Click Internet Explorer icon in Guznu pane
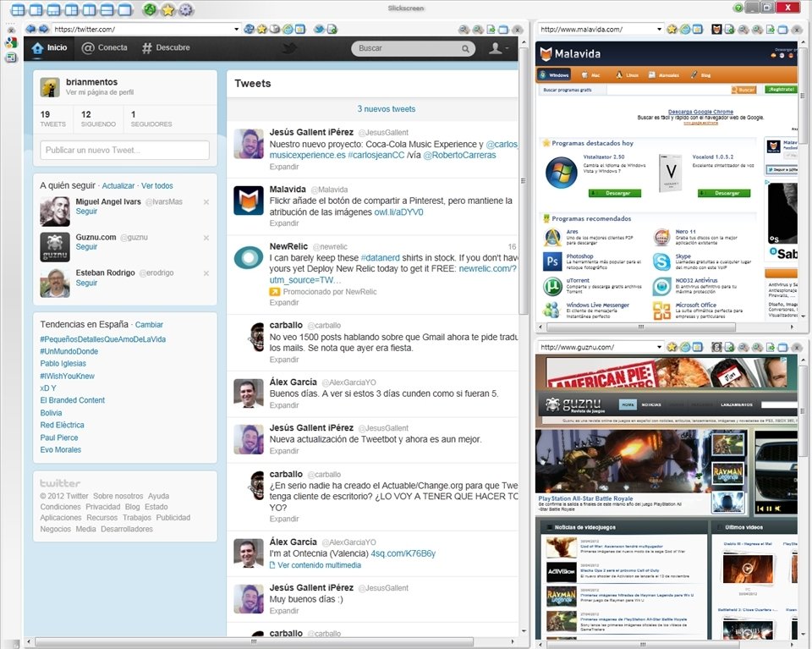Screen dimensions: 812x649 pos(685,347)
